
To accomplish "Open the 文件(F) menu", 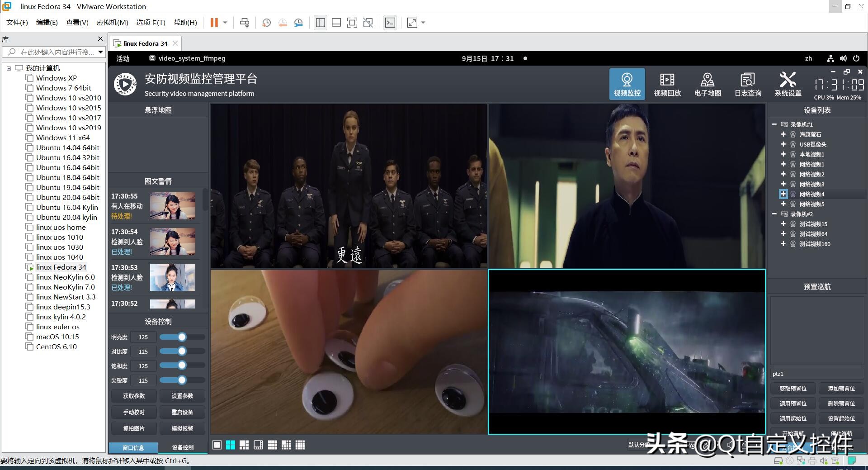I will coord(17,23).
